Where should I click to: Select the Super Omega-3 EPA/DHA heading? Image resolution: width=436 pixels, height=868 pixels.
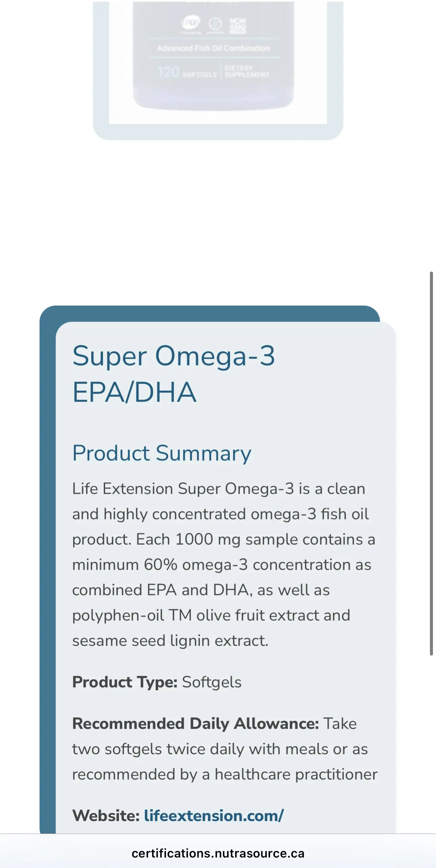[x=174, y=374]
